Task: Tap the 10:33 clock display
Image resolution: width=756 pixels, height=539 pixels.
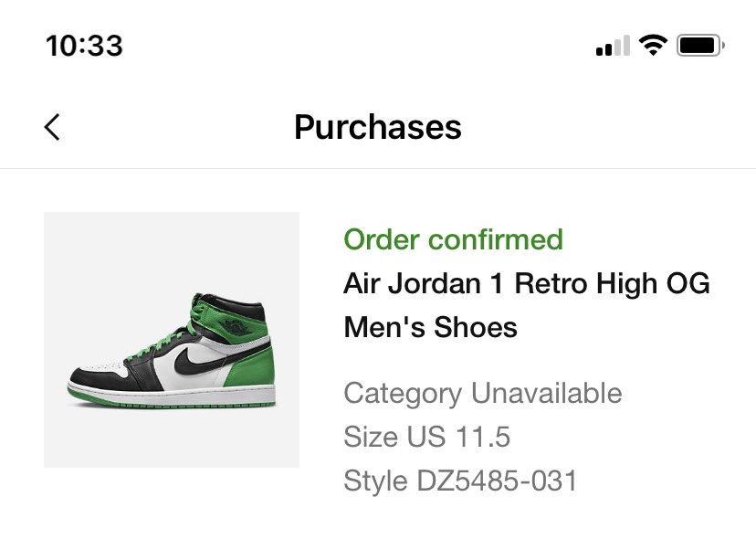Action: 84,46
